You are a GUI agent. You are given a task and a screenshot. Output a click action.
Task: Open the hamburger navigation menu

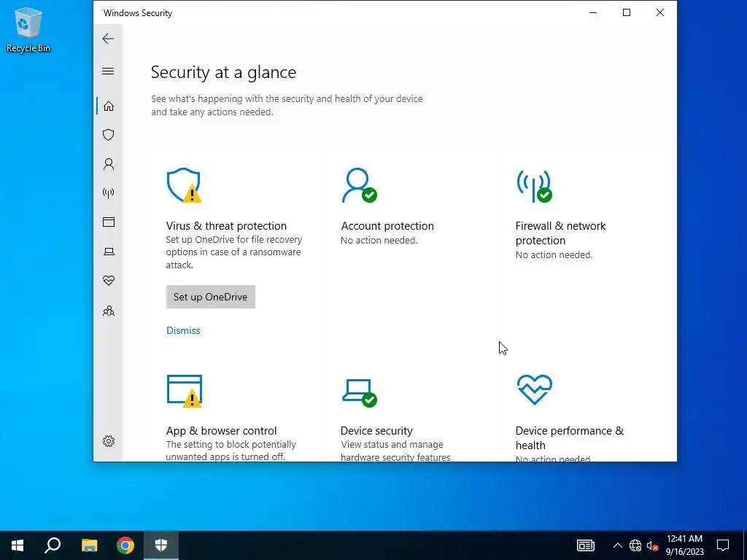tap(108, 71)
